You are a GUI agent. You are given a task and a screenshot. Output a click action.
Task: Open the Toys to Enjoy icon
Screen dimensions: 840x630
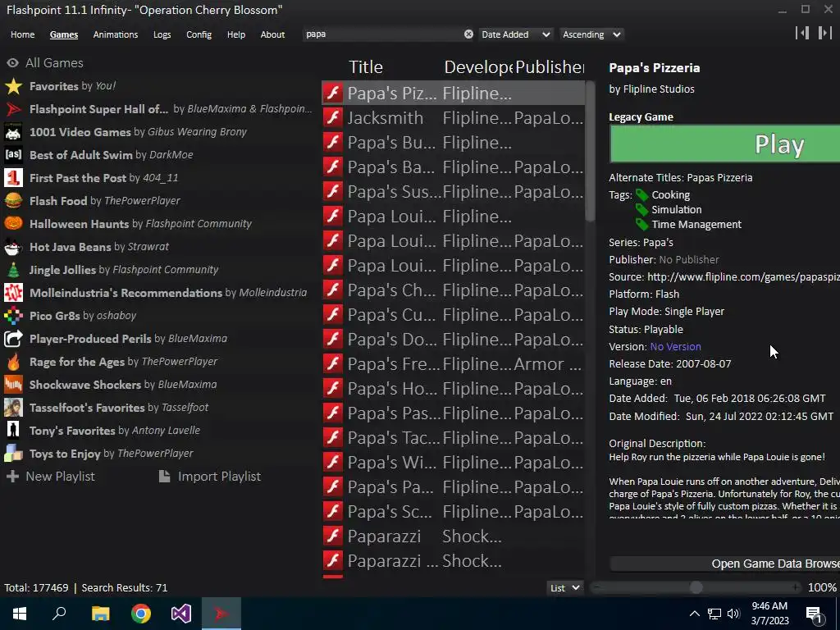click(x=13, y=453)
